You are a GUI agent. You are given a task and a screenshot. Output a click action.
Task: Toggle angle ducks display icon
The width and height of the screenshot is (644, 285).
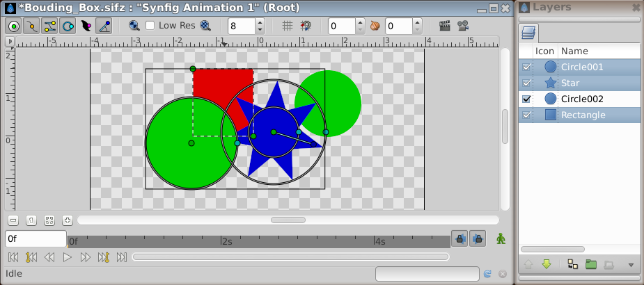[x=104, y=26]
